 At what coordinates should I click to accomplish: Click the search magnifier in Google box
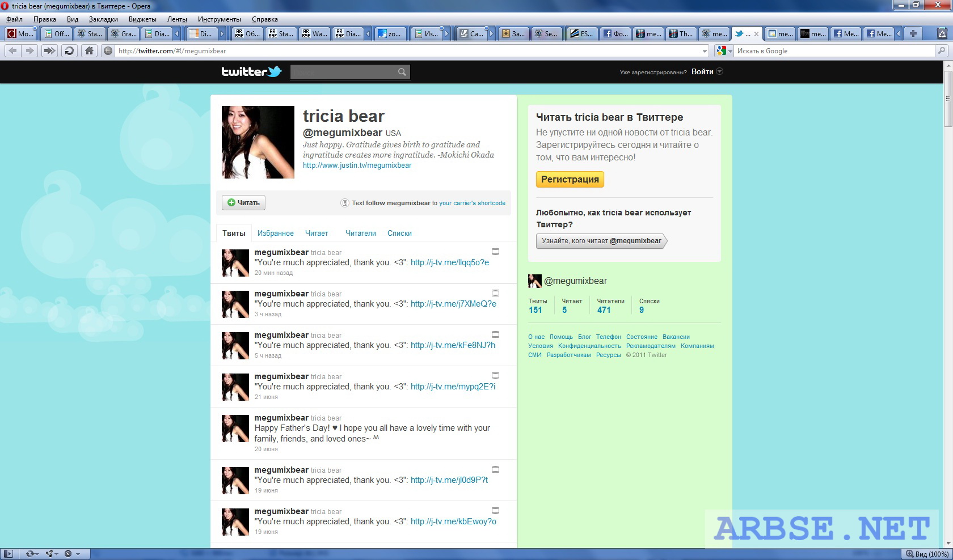(x=942, y=51)
